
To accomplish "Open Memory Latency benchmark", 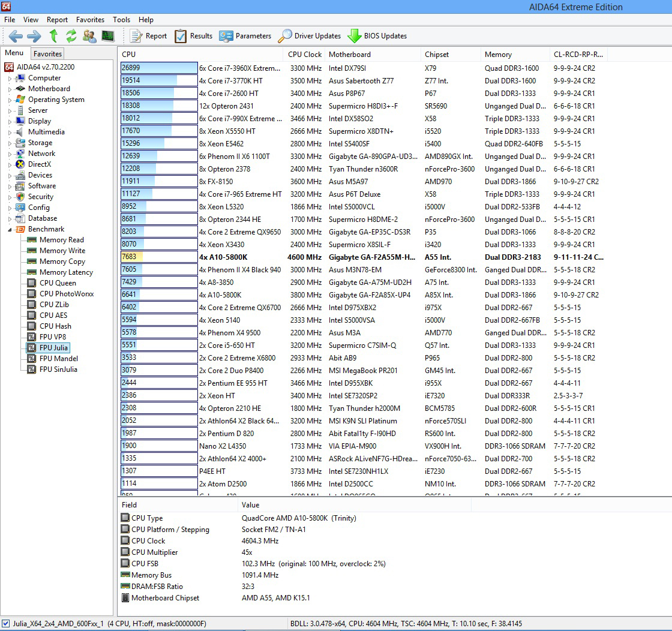I will (x=66, y=272).
